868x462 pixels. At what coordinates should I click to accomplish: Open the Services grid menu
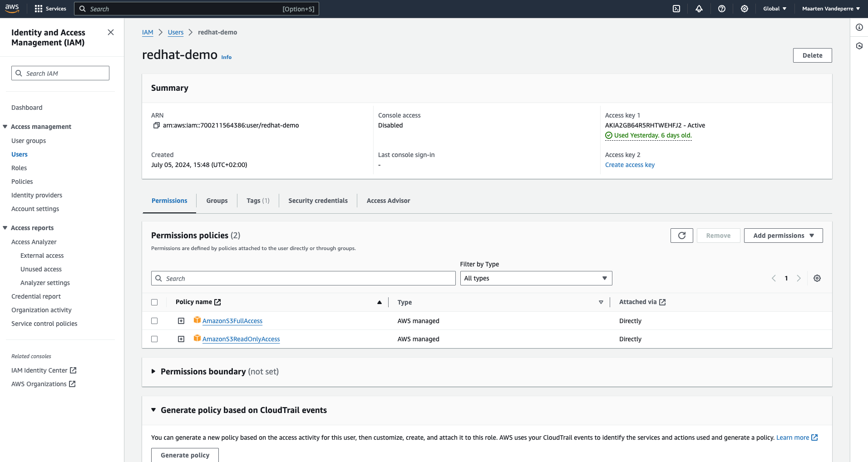click(x=50, y=9)
